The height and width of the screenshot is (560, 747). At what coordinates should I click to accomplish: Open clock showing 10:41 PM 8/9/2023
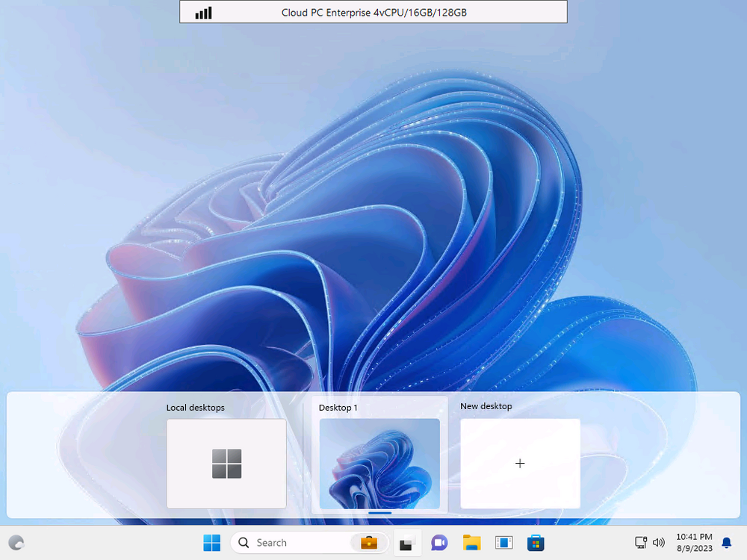694,542
